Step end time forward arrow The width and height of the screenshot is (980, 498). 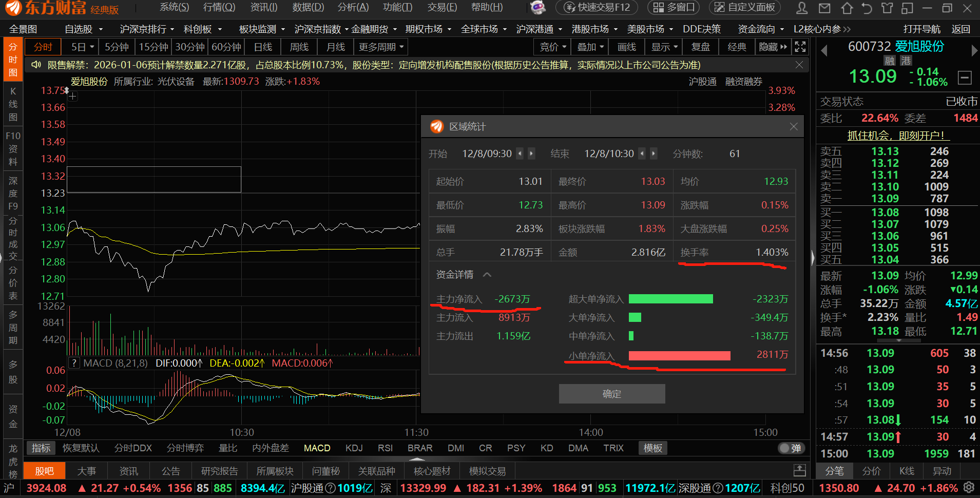[x=654, y=154]
